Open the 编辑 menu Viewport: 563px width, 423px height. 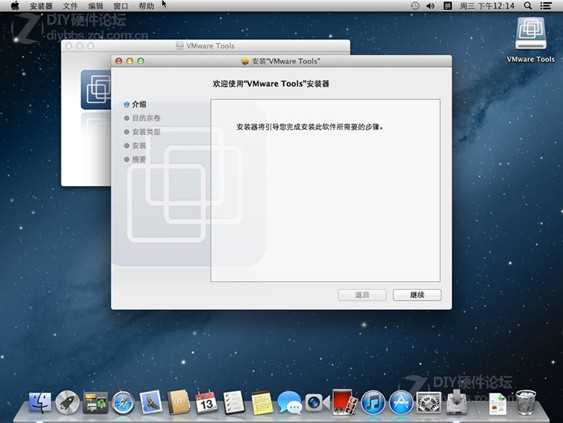coord(96,6)
